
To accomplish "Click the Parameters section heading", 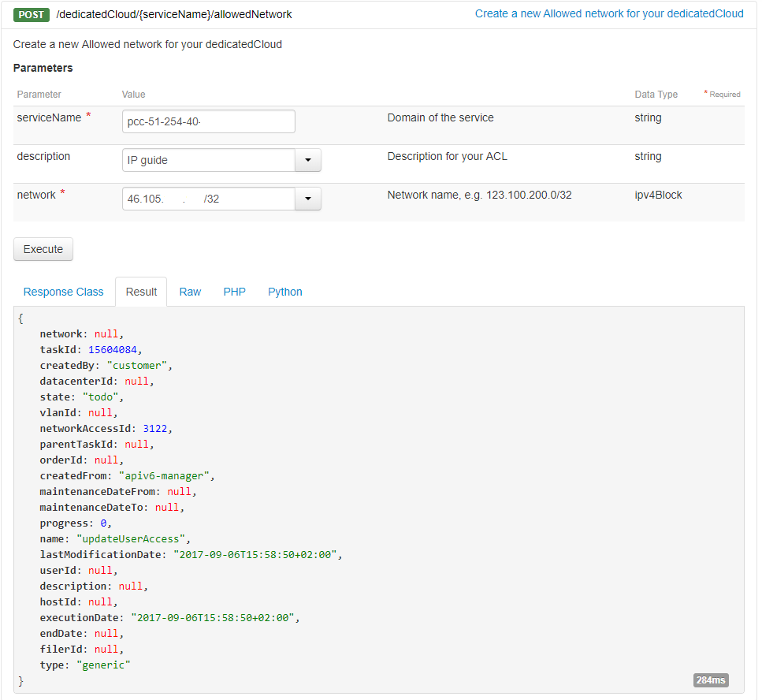I will click(x=43, y=68).
